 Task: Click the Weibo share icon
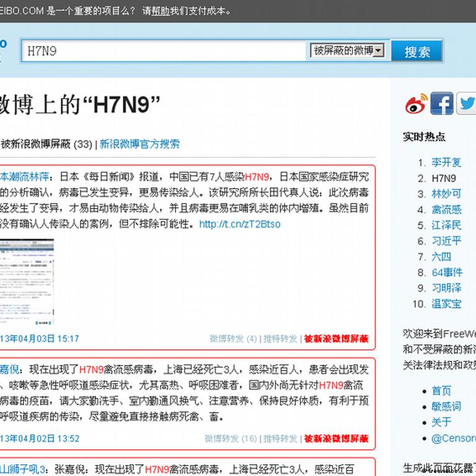416,104
